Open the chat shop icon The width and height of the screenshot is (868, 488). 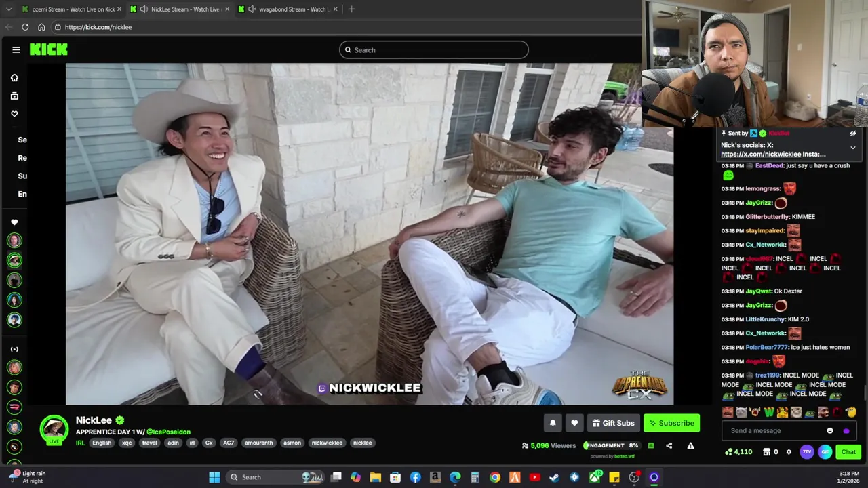[766, 452]
